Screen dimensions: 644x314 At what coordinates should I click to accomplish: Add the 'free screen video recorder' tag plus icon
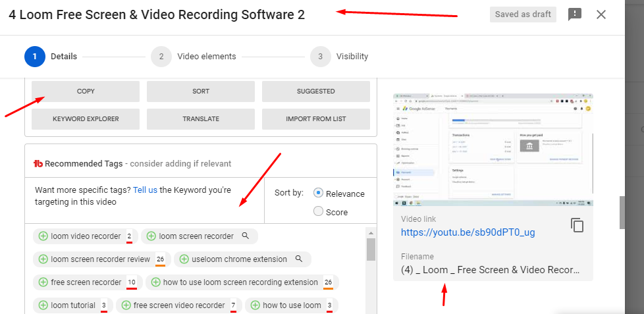point(126,305)
